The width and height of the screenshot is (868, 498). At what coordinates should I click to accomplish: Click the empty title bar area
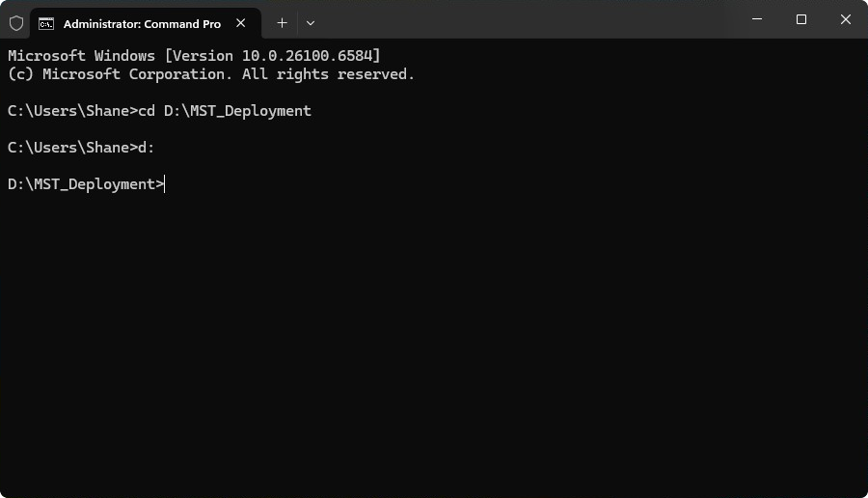[x=530, y=21]
